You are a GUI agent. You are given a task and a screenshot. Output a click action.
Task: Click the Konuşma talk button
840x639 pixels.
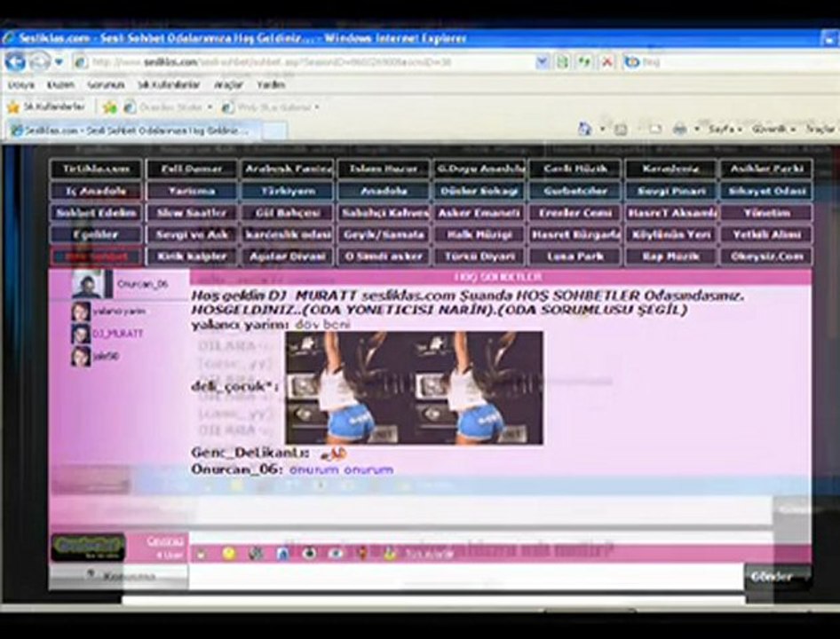[119, 577]
